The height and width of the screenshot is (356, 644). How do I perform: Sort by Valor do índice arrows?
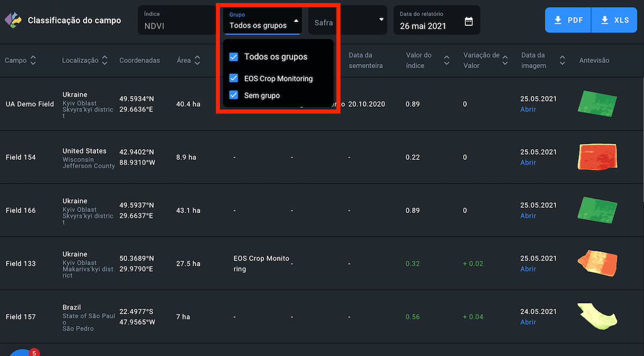[x=447, y=61]
